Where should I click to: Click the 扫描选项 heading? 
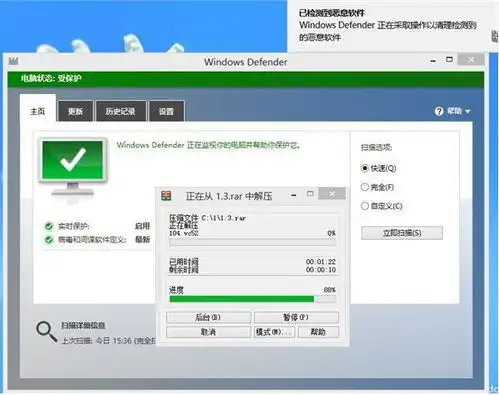point(376,147)
